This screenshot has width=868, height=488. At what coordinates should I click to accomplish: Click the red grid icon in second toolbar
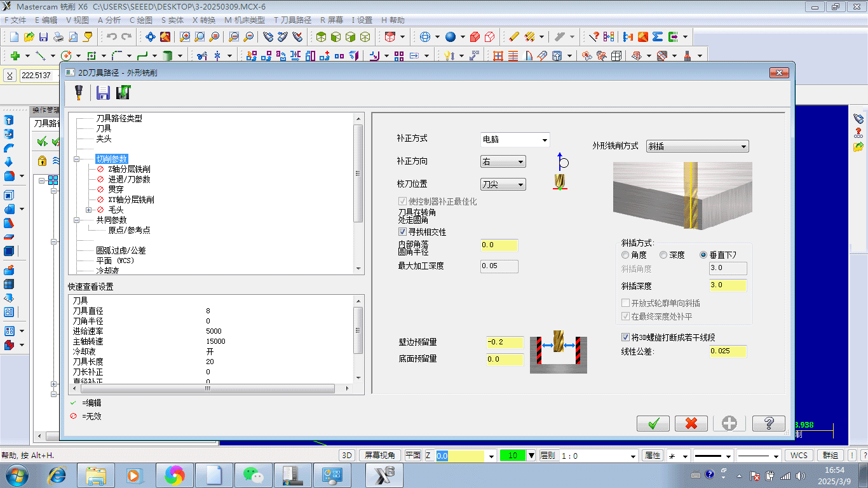498,56
